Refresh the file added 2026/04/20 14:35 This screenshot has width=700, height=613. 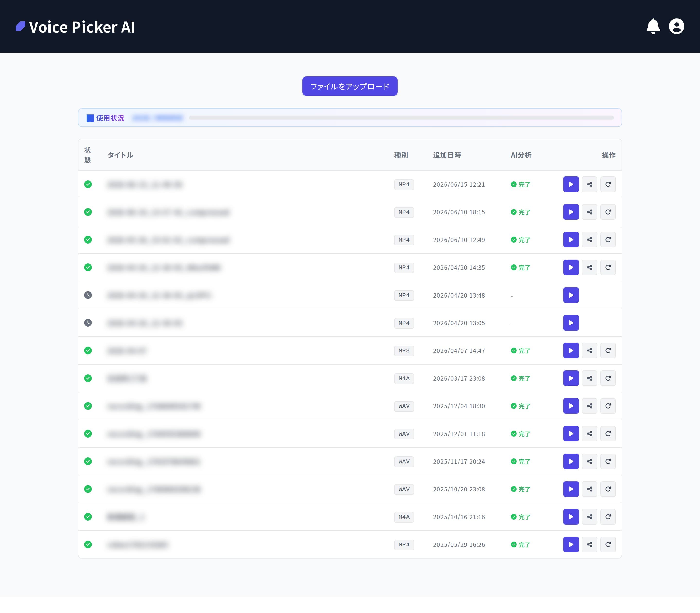(x=608, y=268)
